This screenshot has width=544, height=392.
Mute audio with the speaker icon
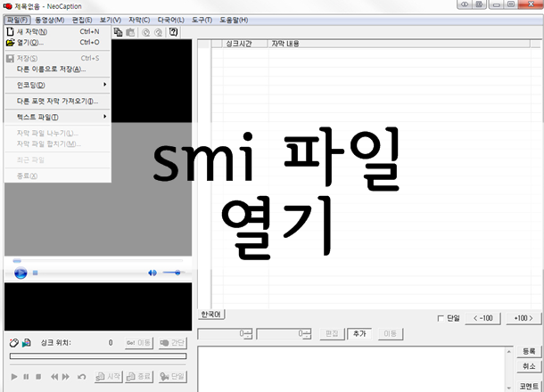pos(152,274)
